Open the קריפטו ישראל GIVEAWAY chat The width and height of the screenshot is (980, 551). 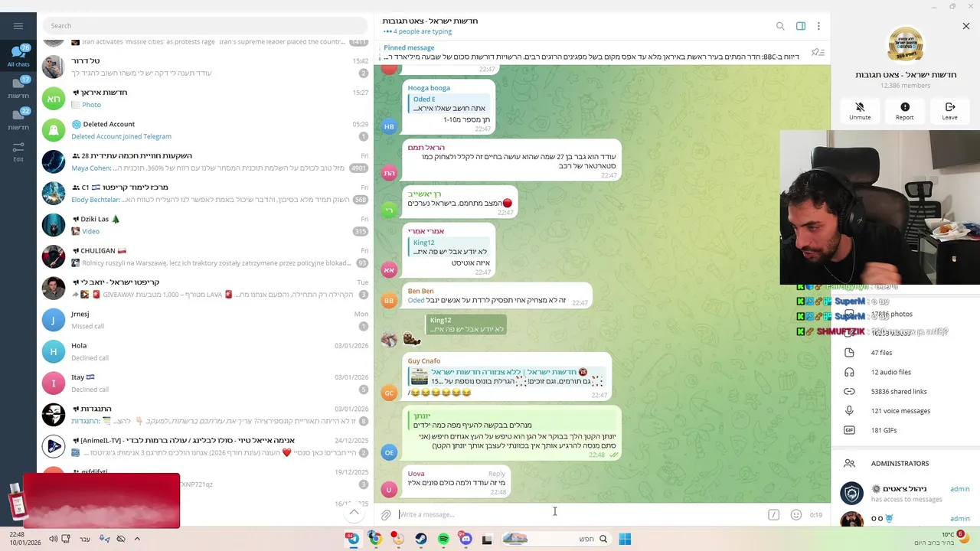click(x=205, y=288)
